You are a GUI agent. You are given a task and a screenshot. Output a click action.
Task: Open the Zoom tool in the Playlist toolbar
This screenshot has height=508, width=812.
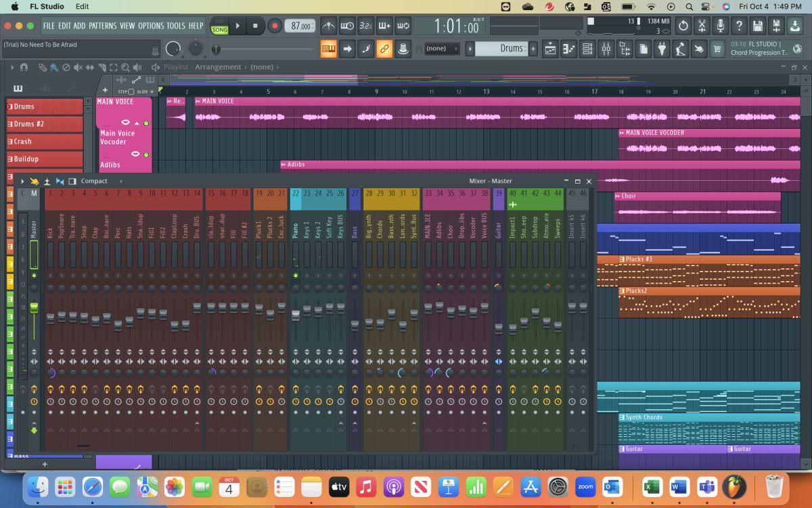pyautogui.click(x=125, y=67)
